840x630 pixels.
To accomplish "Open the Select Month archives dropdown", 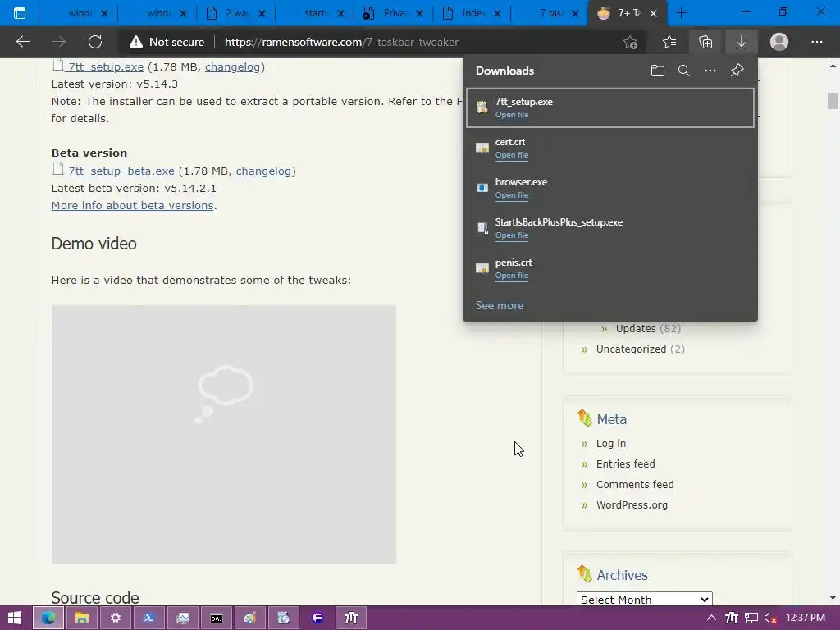I will tap(645, 600).
